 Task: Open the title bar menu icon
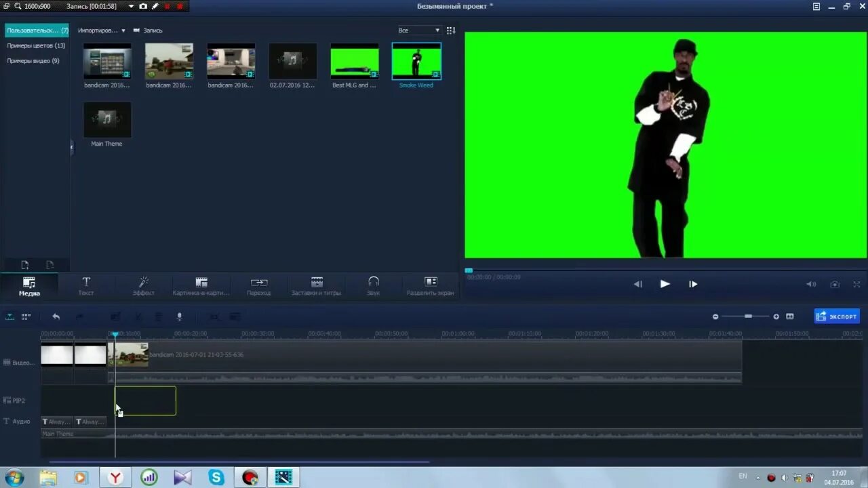[x=816, y=6]
